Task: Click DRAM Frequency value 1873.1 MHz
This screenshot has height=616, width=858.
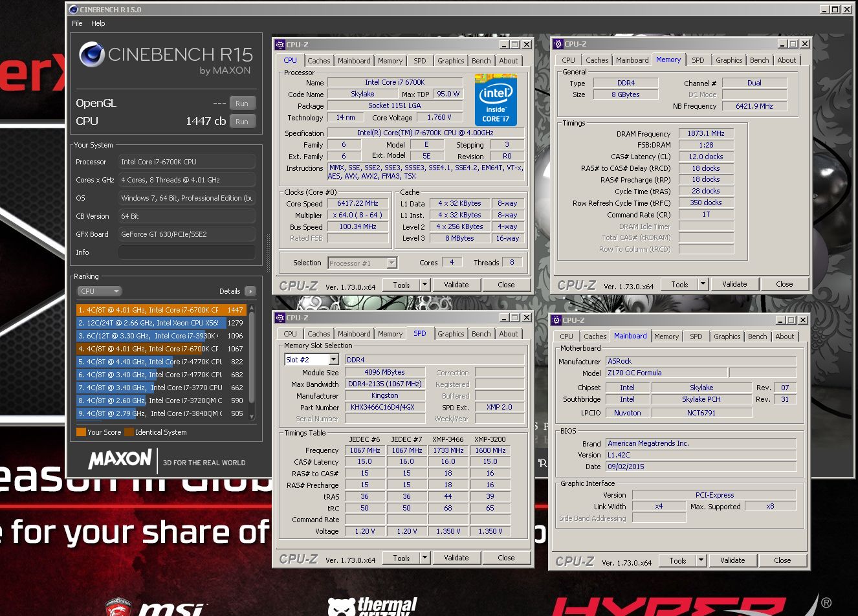Action: point(706,133)
